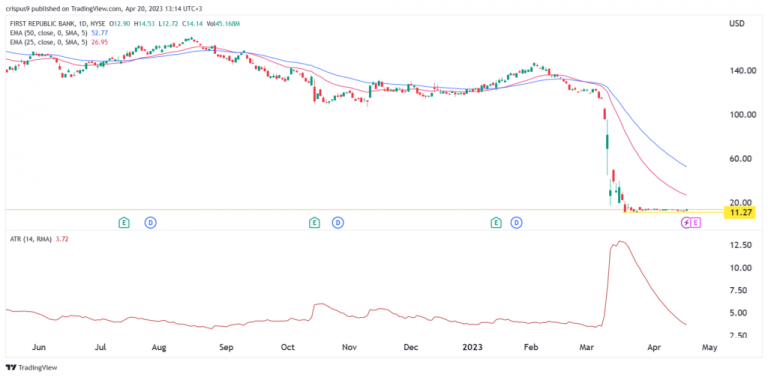The image size is (768, 377).
Task: Click the ATR (14, RMA) indicator legend
Action: 40,239
